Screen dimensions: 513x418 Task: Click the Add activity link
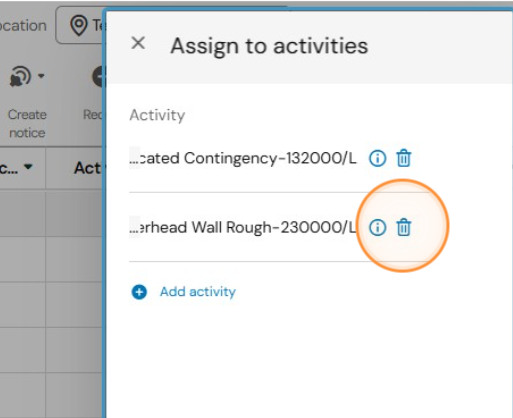click(x=198, y=292)
